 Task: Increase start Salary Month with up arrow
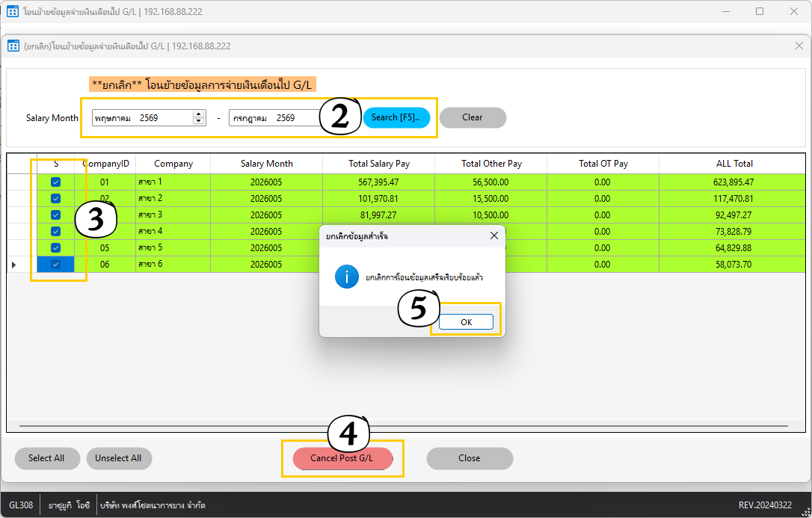pos(198,114)
